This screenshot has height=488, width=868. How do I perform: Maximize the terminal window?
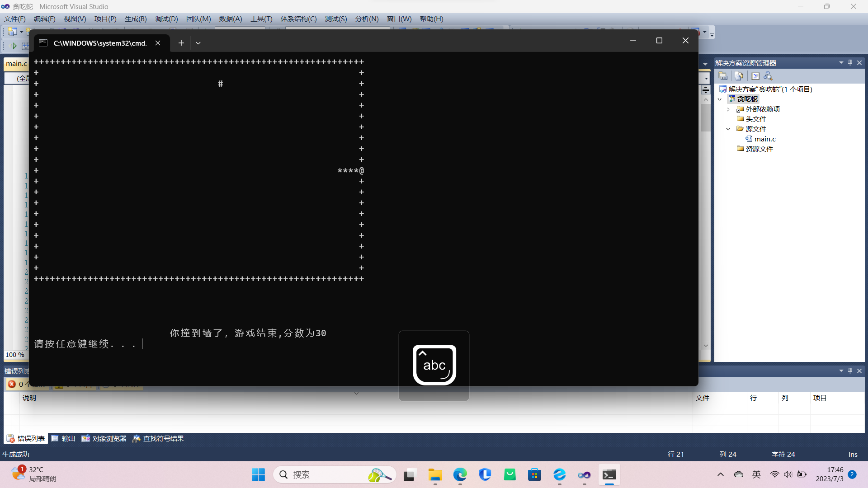coord(659,41)
